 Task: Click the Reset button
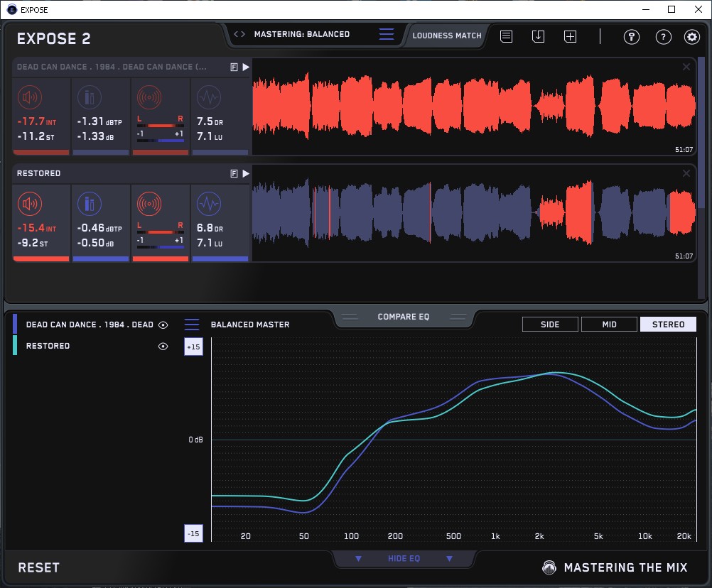point(38,567)
